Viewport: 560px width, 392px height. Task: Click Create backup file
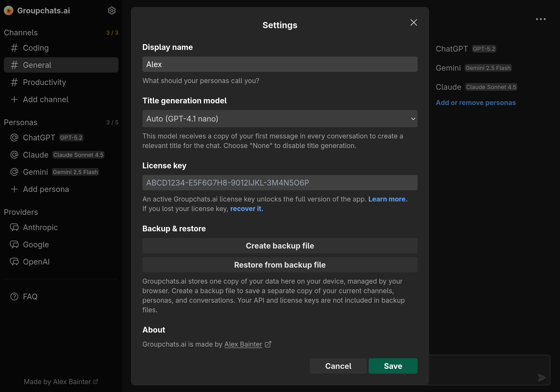(280, 246)
